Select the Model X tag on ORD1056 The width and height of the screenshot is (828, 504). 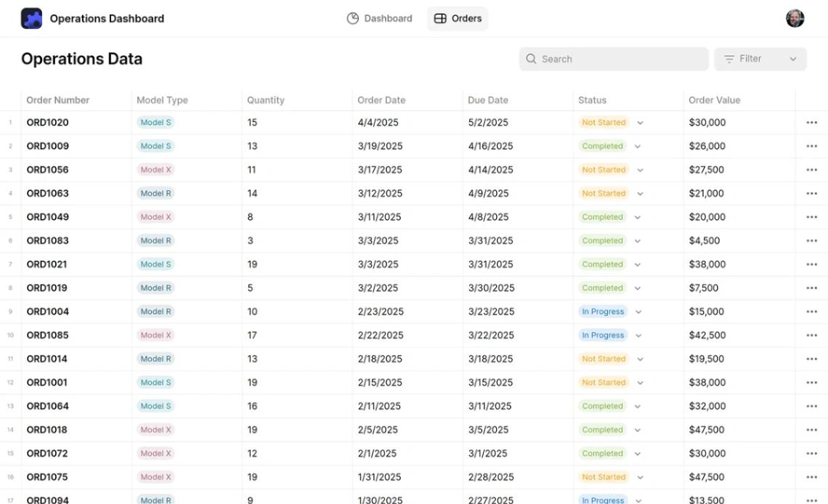(155, 170)
